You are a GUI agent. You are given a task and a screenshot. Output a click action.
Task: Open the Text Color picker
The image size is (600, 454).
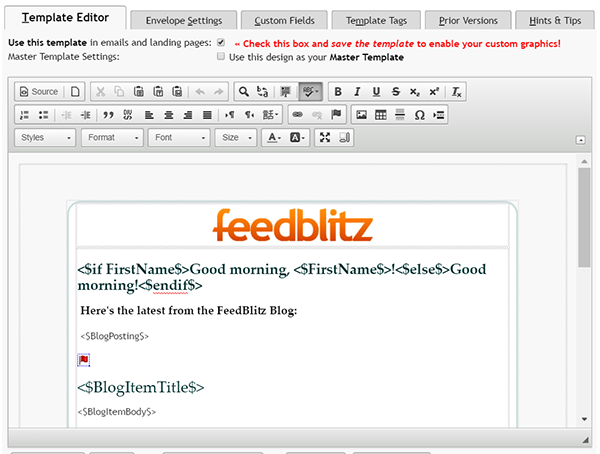(274, 138)
